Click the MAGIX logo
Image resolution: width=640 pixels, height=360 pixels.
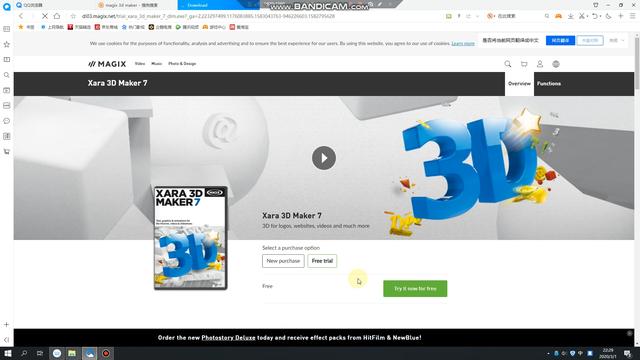pyautogui.click(x=107, y=64)
